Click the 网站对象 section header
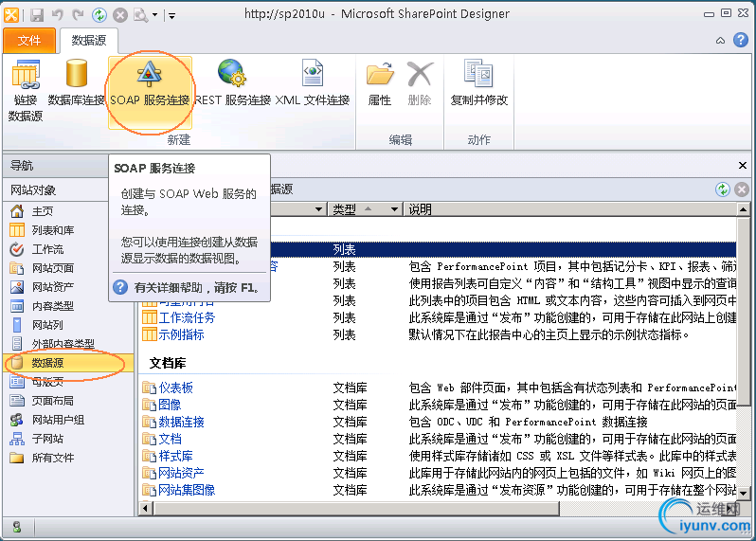This screenshot has width=756, height=541. click(56, 190)
